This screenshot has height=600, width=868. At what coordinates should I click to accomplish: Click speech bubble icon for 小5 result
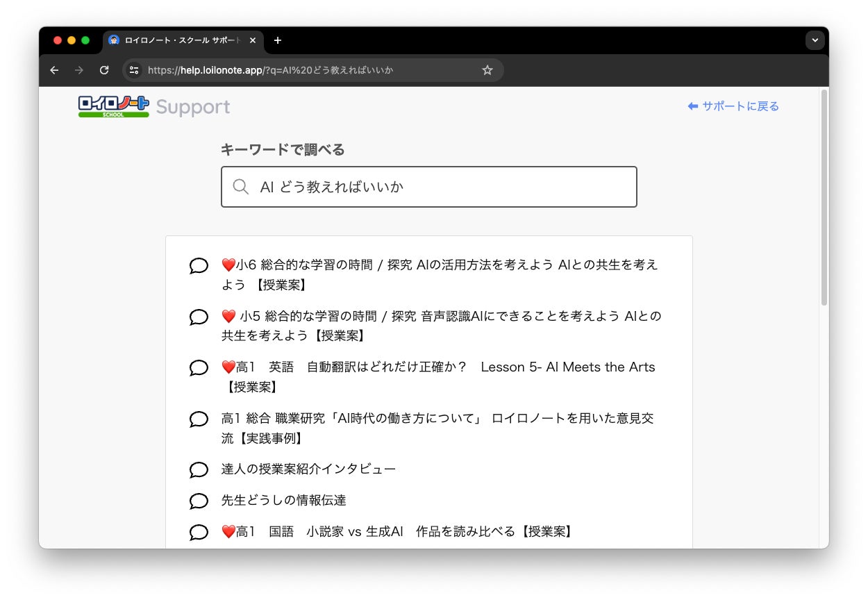199,317
